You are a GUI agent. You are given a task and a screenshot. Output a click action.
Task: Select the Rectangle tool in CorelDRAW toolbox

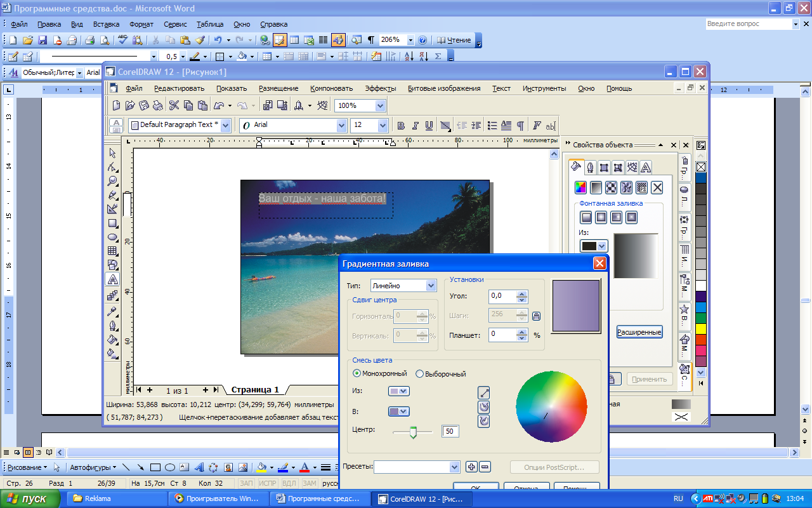[x=113, y=223]
